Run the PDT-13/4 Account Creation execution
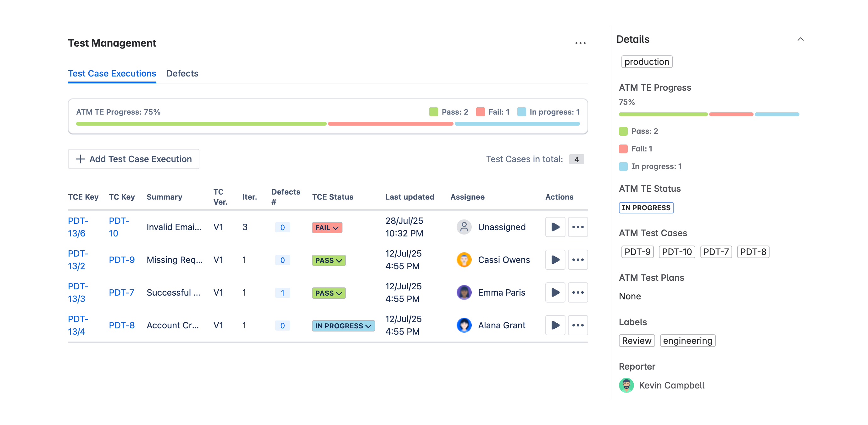Screen dimensions: 868x425 pos(555,325)
